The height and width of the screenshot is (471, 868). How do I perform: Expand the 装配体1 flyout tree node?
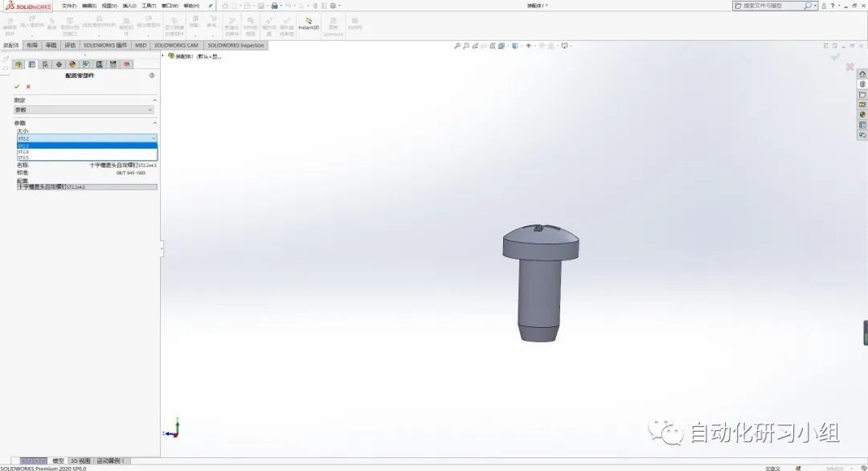tap(163, 56)
